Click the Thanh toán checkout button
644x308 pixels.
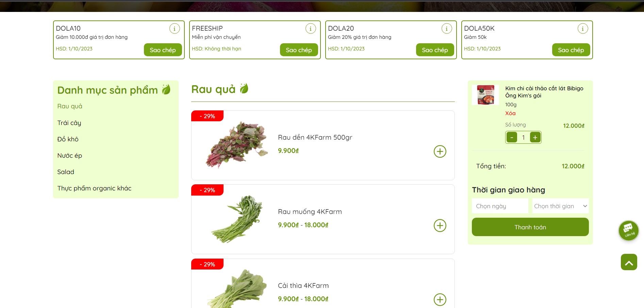(530, 227)
